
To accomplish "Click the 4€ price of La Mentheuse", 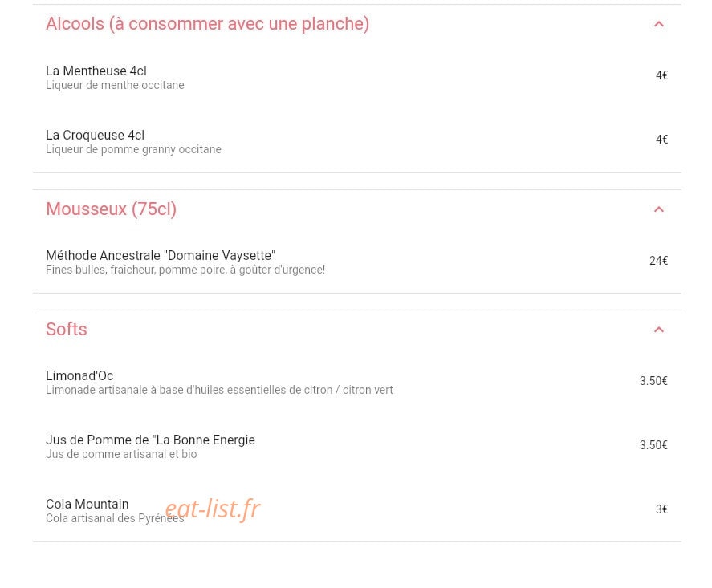I will pyautogui.click(x=661, y=75).
